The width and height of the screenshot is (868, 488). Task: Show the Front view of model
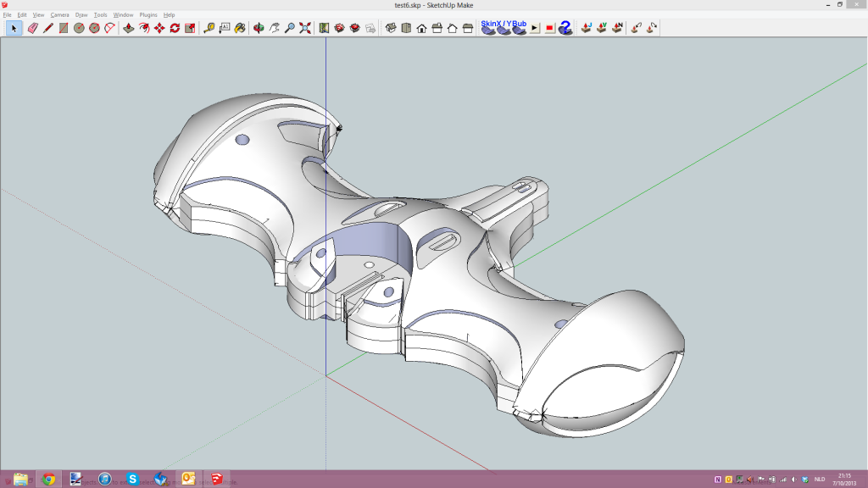point(421,28)
